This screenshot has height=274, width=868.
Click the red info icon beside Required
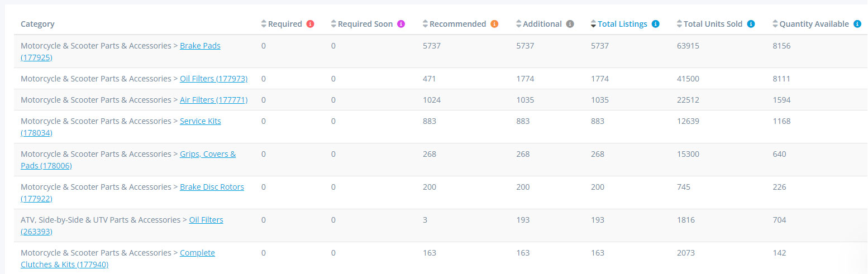coord(311,24)
